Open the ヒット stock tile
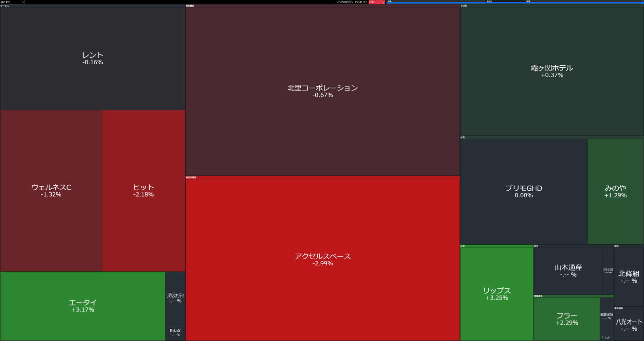Viewport: 644px width, 341px height. pyautogui.click(x=144, y=191)
